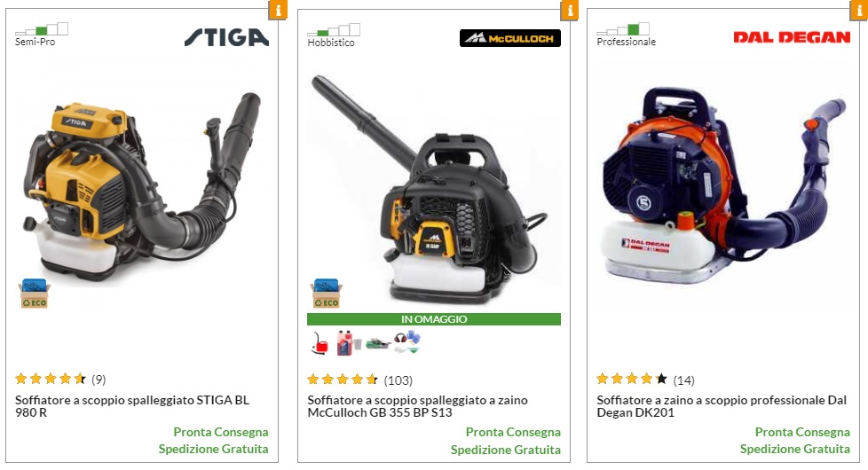
Task: Open Dal Degan DK201 title link
Action: pyautogui.click(x=722, y=406)
